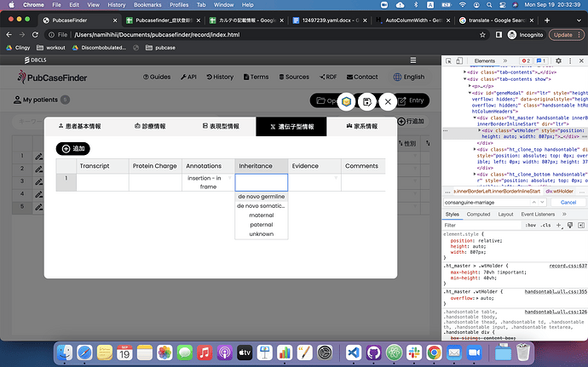This screenshot has height=367, width=588.
Task: Click the My patients heading icon
Action: [x=17, y=100]
